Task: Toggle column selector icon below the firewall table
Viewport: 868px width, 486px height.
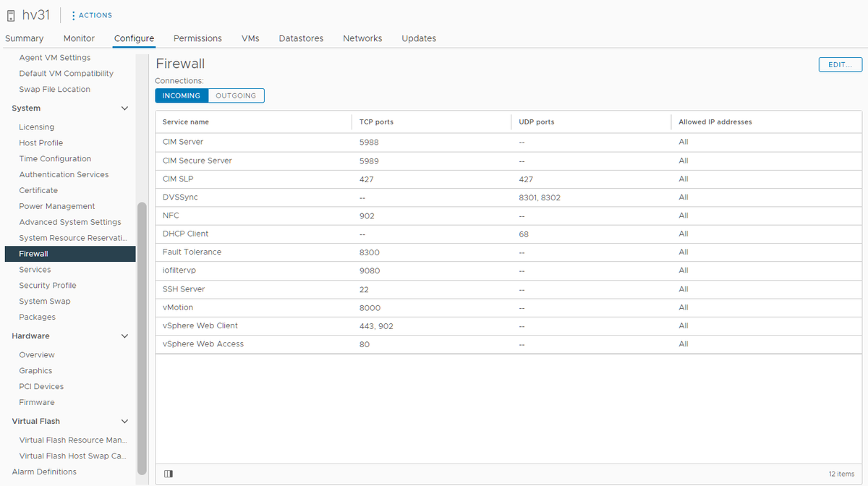Action: pyautogui.click(x=169, y=474)
